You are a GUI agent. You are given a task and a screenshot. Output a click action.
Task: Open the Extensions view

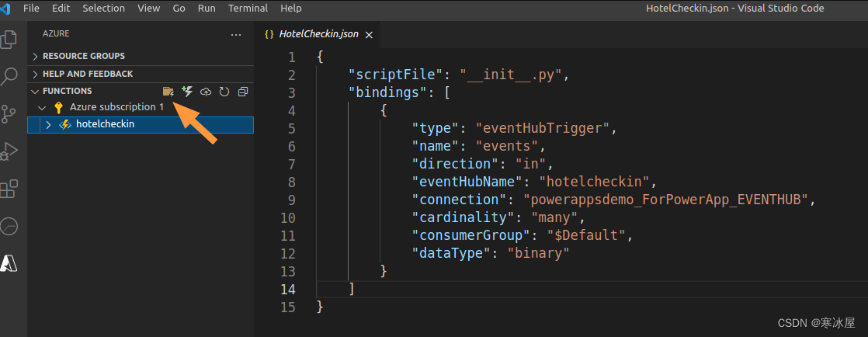coord(9,189)
